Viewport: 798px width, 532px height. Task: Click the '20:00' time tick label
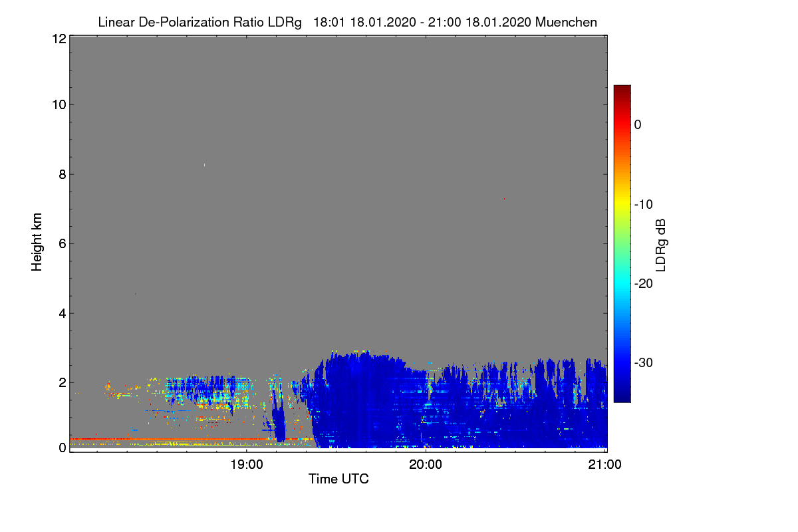pos(426,465)
